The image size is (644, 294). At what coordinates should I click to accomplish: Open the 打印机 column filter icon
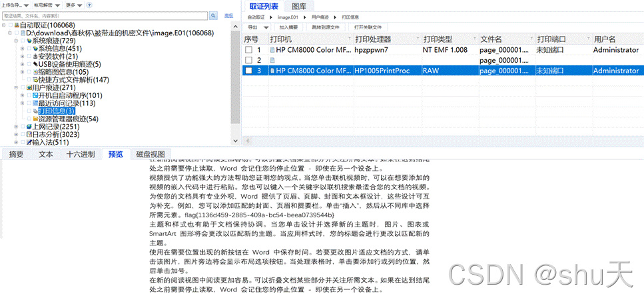350,39
